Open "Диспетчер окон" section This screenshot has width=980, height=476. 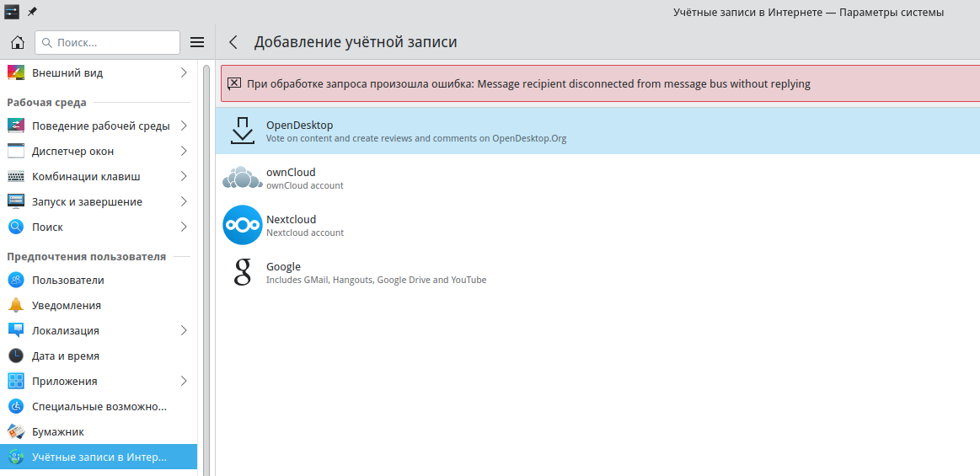(98, 151)
